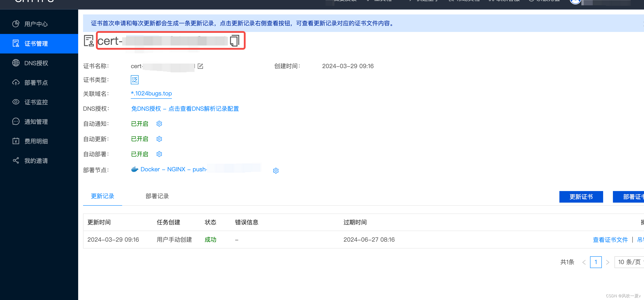Open the 用户中心 sidebar item
Screen dimensions: 644x300
[39, 24]
